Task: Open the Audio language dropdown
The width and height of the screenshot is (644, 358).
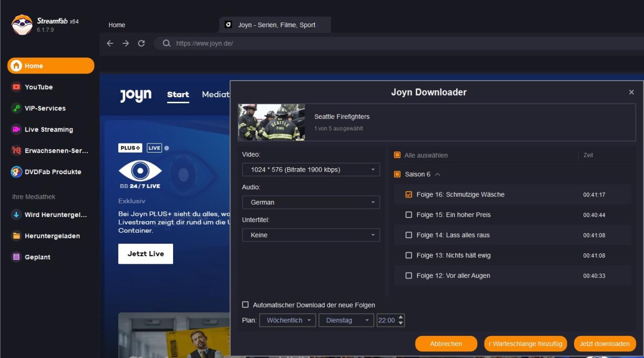Action: tap(310, 202)
